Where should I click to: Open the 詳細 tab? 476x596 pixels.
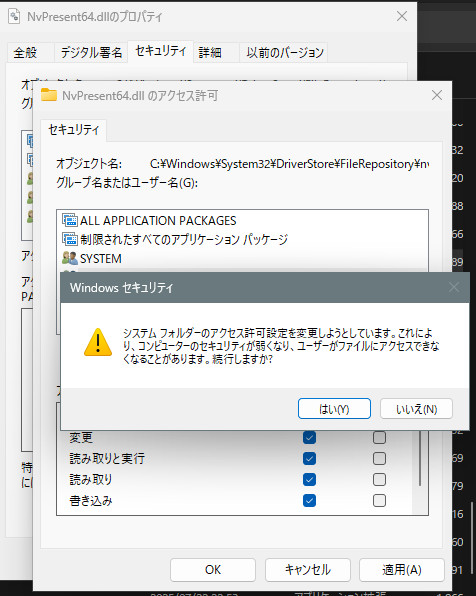(x=210, y=52)
